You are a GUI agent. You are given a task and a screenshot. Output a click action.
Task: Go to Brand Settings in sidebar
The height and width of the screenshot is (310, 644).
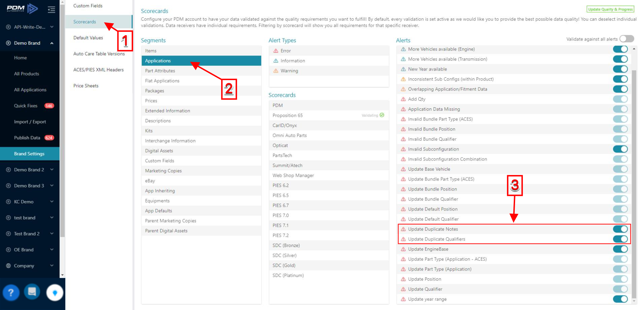tap(30, 154)
